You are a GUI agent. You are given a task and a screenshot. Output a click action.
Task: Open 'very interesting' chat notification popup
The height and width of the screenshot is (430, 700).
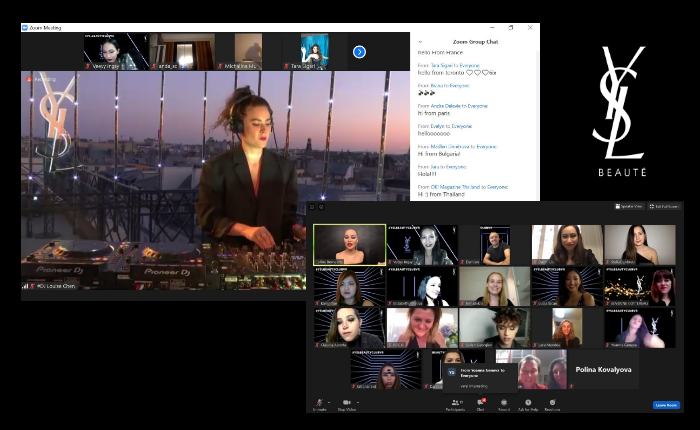[x=480, y=378]
